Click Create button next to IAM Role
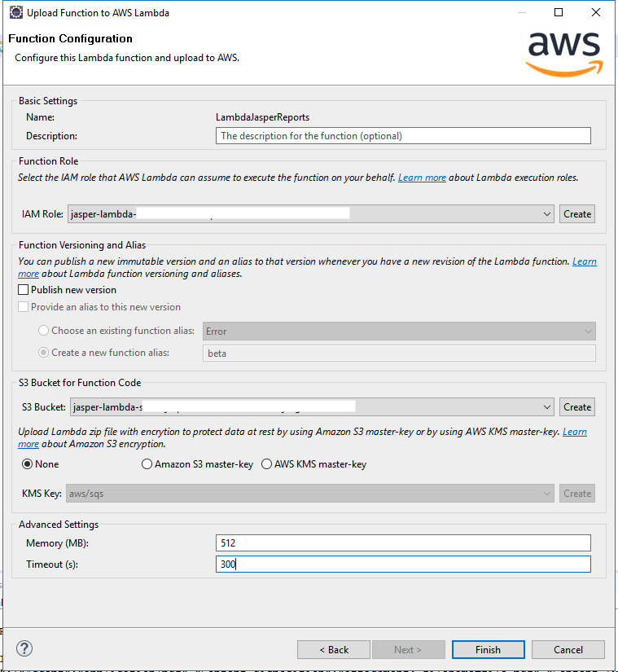618x672 pixels. (577, 214)
